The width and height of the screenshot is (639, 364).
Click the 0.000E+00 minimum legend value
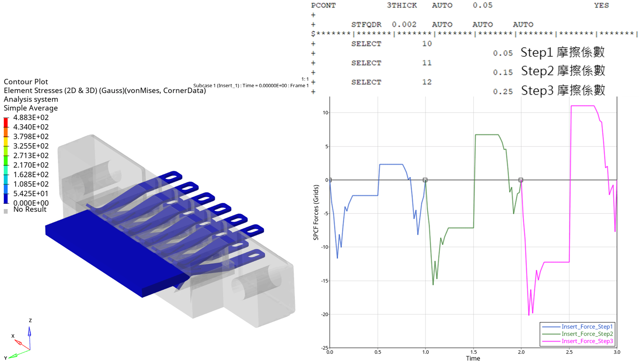[x=31, y=203]
